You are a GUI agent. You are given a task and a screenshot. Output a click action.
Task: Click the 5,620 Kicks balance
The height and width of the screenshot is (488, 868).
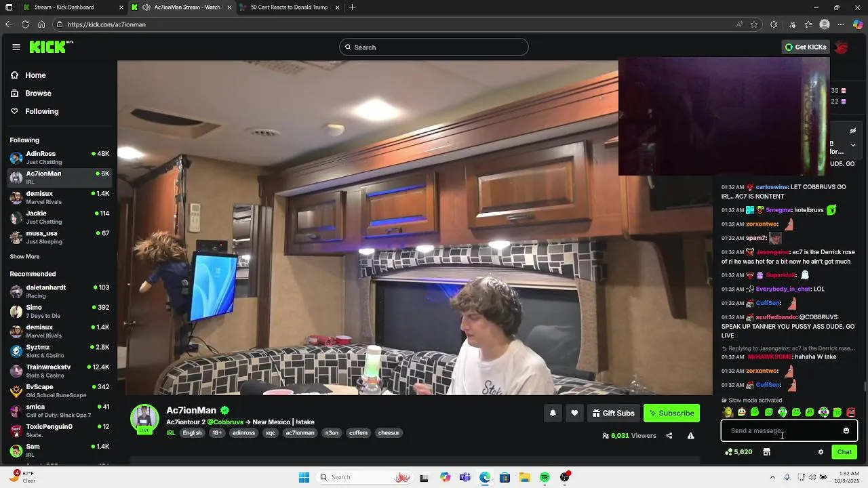pos(738,452)
